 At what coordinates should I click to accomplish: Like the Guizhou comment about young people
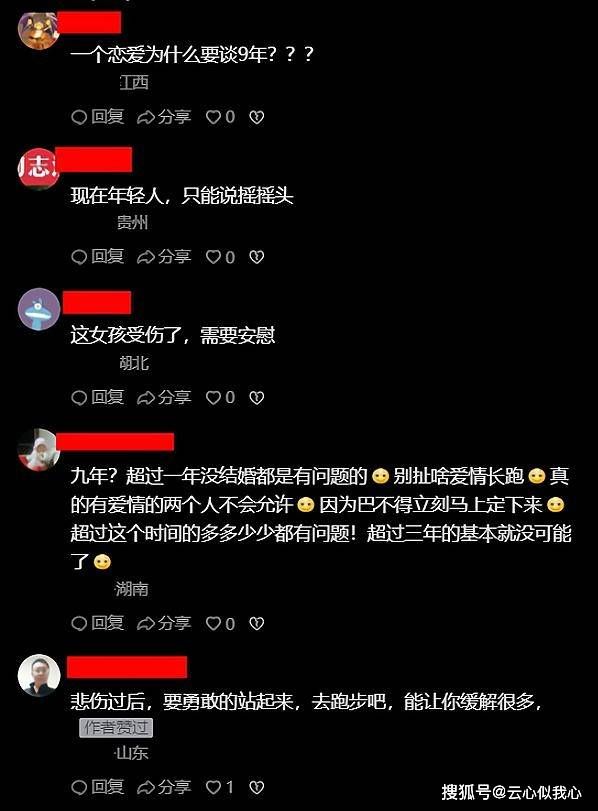220,257
